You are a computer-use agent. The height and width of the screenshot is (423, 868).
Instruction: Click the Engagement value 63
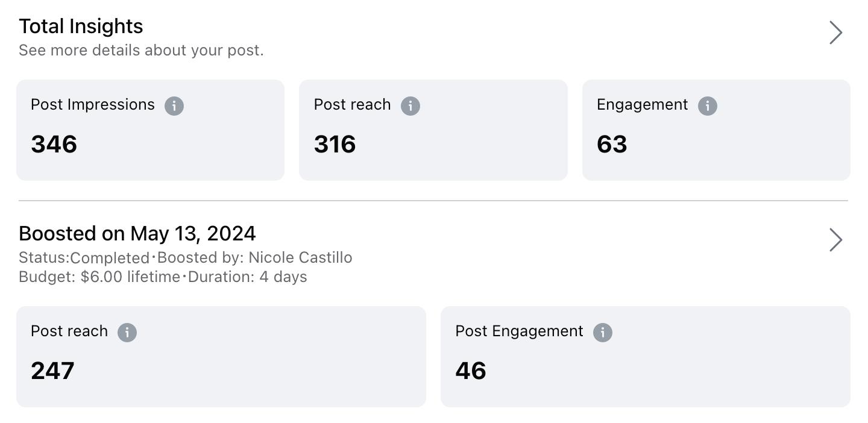tap(612, 145)
